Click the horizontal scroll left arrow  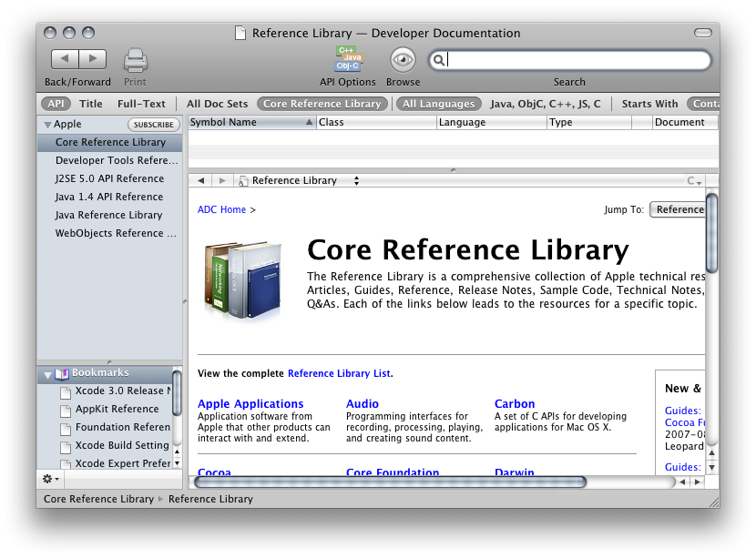point(683,482)
